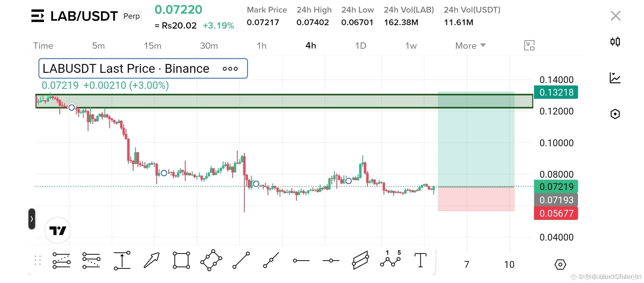Select the Fib retracement drawing tool
Viewport: 644px width, 283px height.
(x=61, y=260)
